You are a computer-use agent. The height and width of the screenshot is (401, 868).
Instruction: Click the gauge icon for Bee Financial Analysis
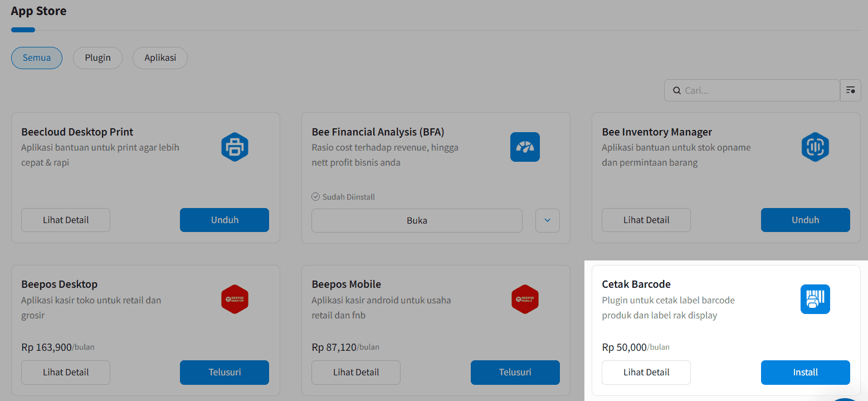(525, 147)
